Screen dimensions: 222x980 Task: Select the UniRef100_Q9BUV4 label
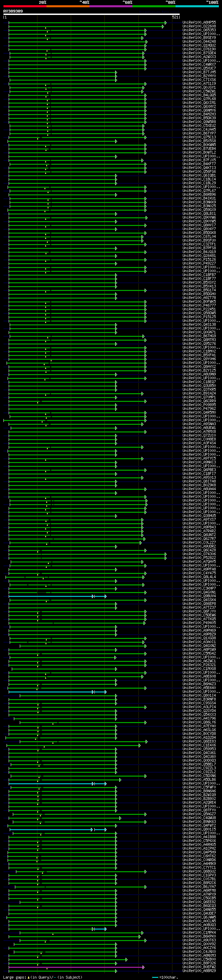click(x=199, y=596)
